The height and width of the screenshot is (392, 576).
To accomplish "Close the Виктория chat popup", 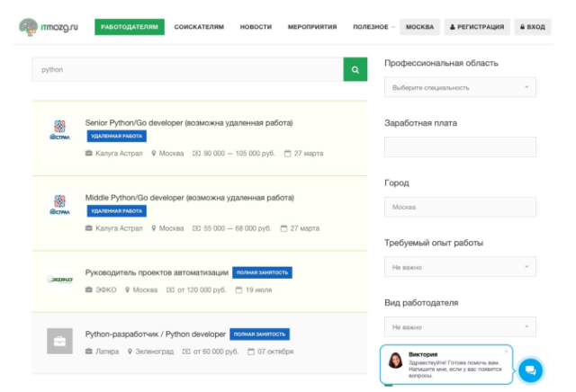I will tap(506, 352).
